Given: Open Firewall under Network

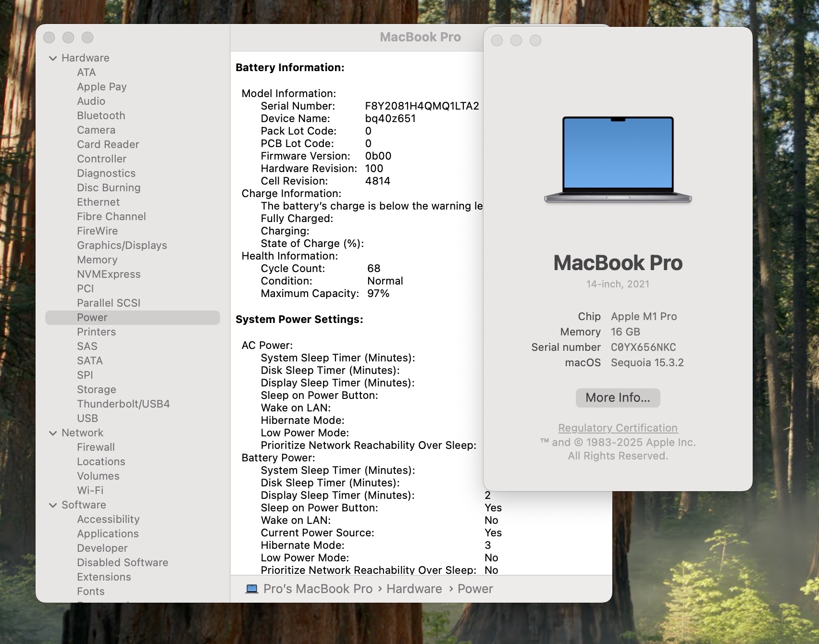Looking at the screenshot, I should [96, 447].
